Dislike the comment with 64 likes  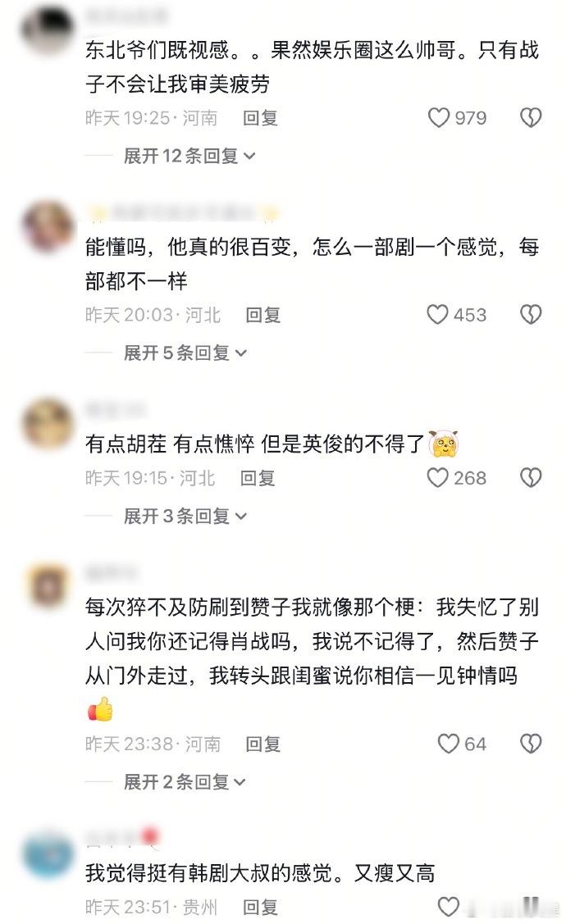click(x=531, y=744)
